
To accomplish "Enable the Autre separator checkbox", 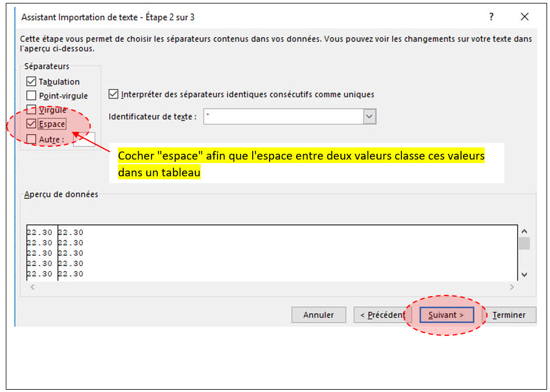I will click(x=31, y=139).
